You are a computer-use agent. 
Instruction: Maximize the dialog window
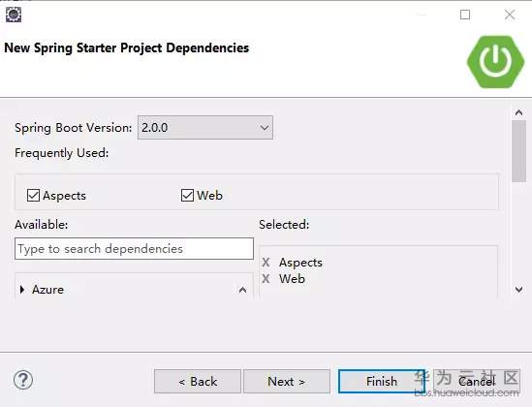(465, 15)
